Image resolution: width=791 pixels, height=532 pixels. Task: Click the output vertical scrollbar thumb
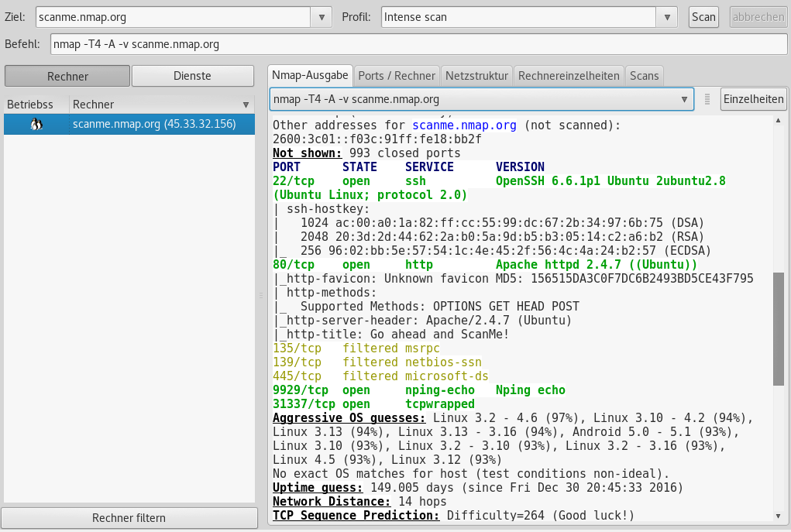778,328
